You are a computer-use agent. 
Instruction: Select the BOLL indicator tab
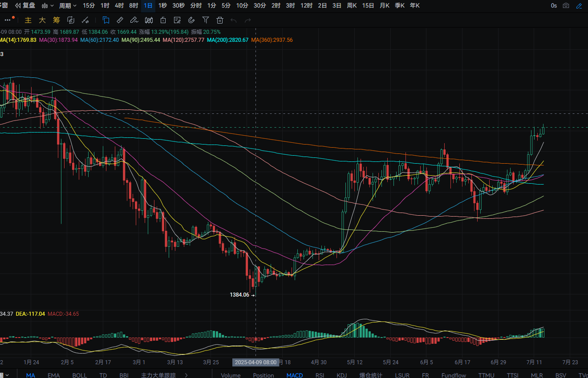click(x=80, y=375)
